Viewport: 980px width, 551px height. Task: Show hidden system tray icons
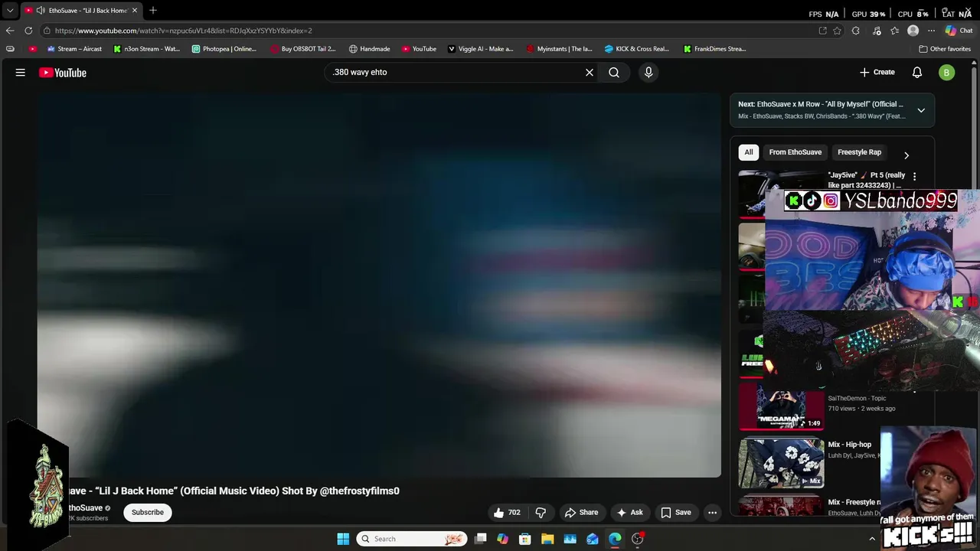tap(871, 539)
